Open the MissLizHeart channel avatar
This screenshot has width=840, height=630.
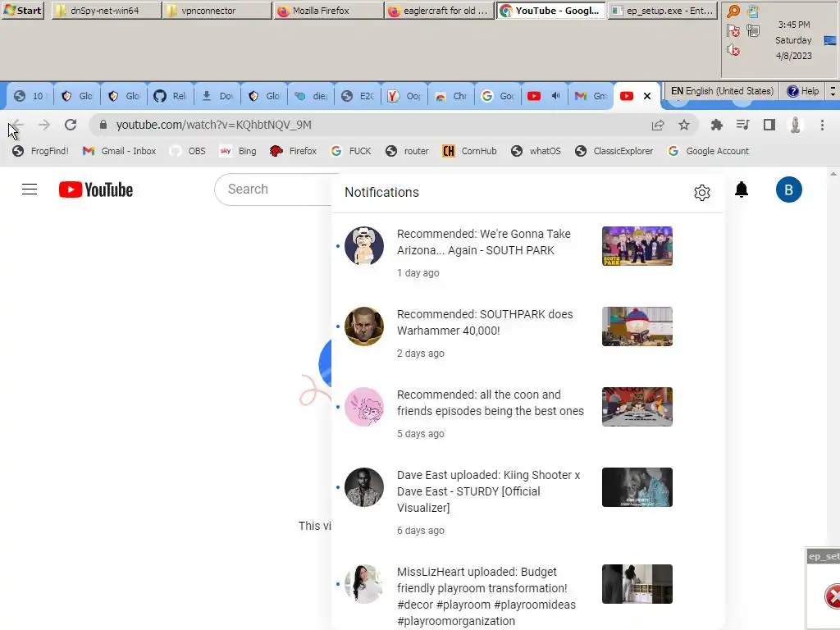click(363, 584)
